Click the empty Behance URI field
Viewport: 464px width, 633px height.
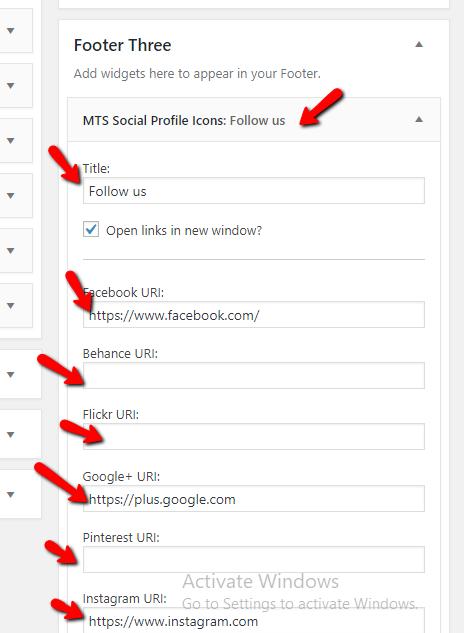pyautogui.click(x=254, y=375)
